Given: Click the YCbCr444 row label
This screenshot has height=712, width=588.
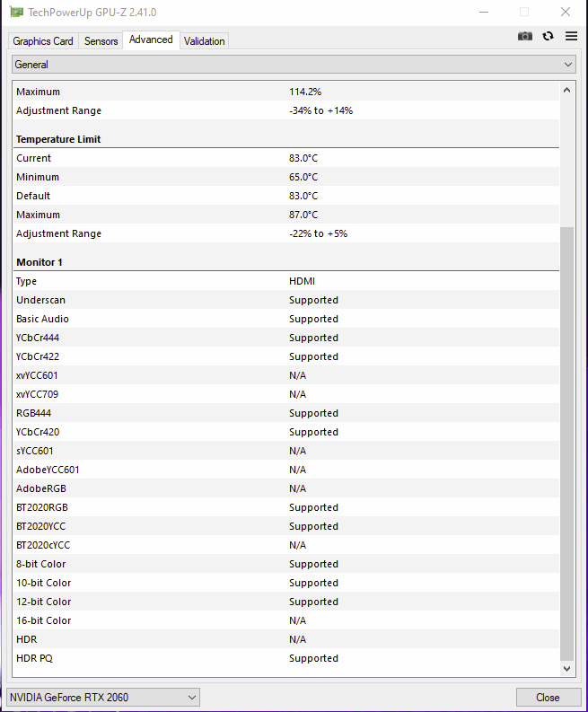Looking at the screenshot, I should pos(38,338).
